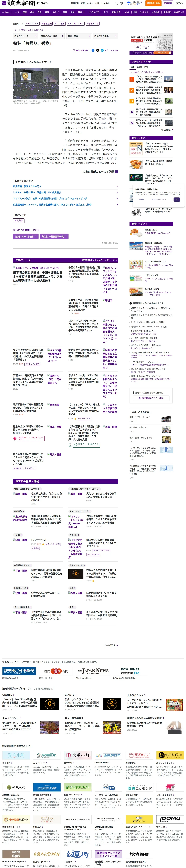Open 広島競輪場リニューアル related row

(65, 205)
